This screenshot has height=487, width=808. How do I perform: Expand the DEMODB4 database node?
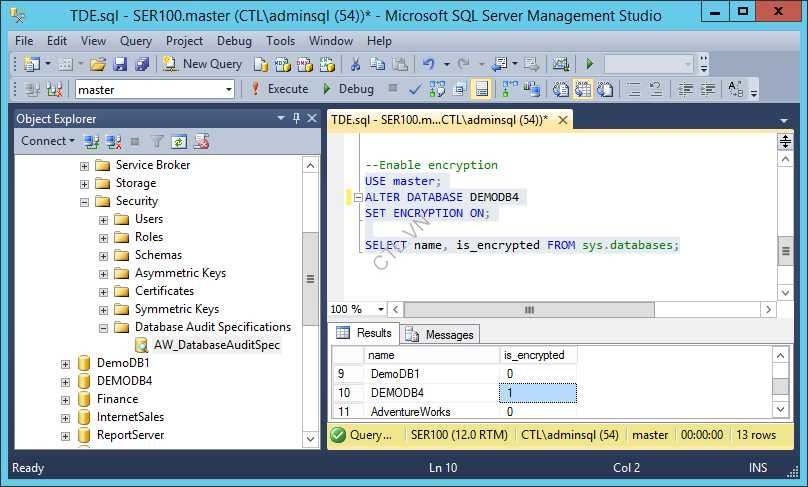[65, 382]
